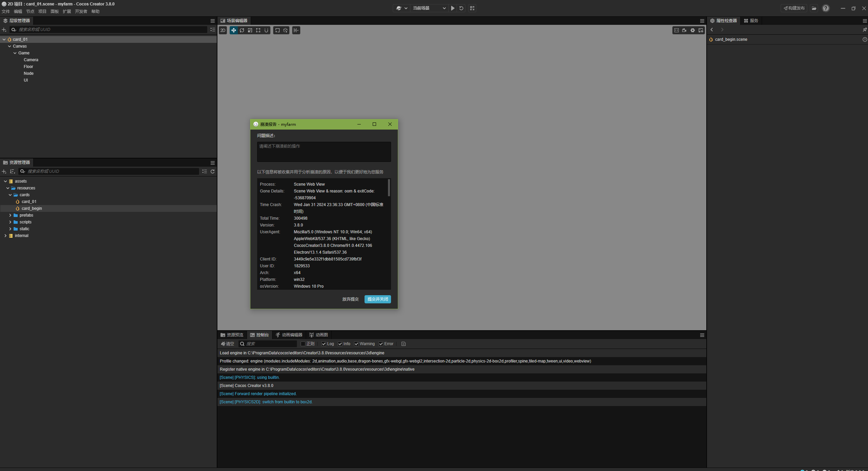Refresh the assets panel
This screenshot has height=471, width=868.
213,171
